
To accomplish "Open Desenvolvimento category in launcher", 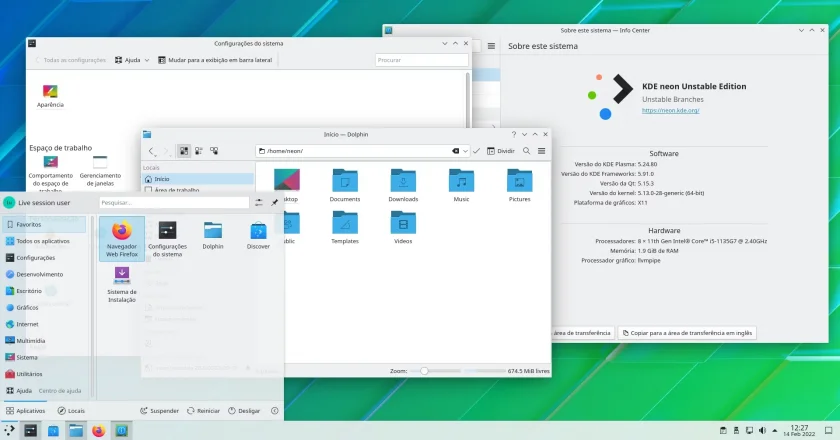I will point(44,274).
